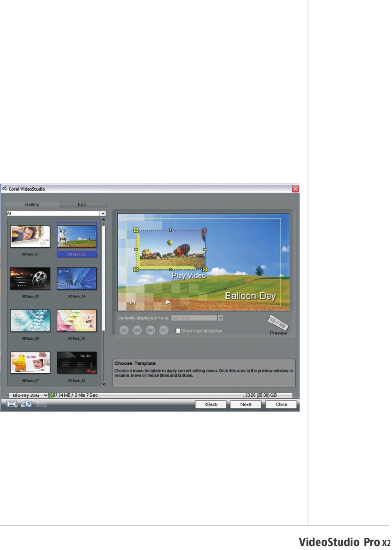
Task: Go to the last menu page
Action: pos(164,330)
